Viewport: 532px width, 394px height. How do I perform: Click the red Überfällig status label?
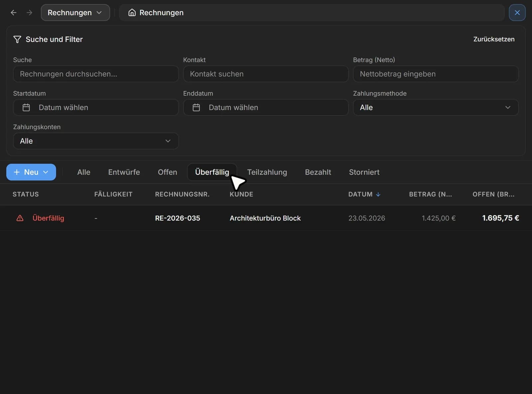tap(48, 218)
